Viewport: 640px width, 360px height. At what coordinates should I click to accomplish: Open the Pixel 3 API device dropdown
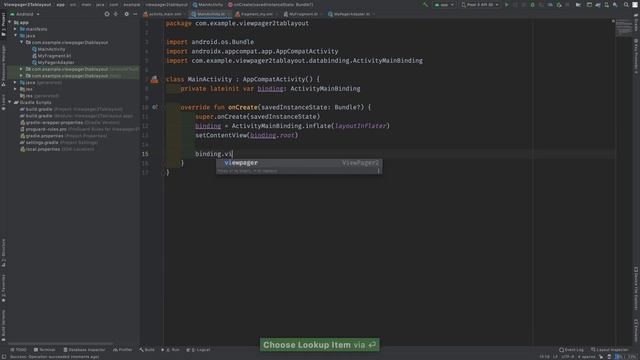(480, 5)
